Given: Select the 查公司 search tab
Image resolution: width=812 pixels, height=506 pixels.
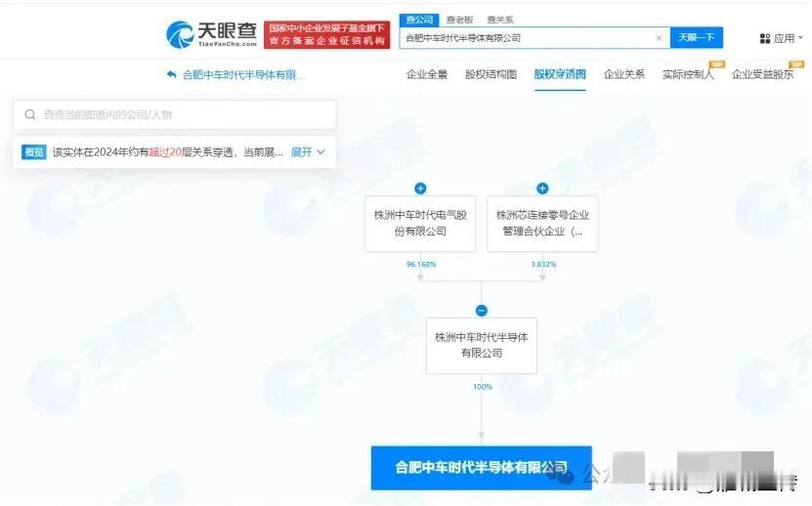Looking at the screenshot, I should point(419,20).
